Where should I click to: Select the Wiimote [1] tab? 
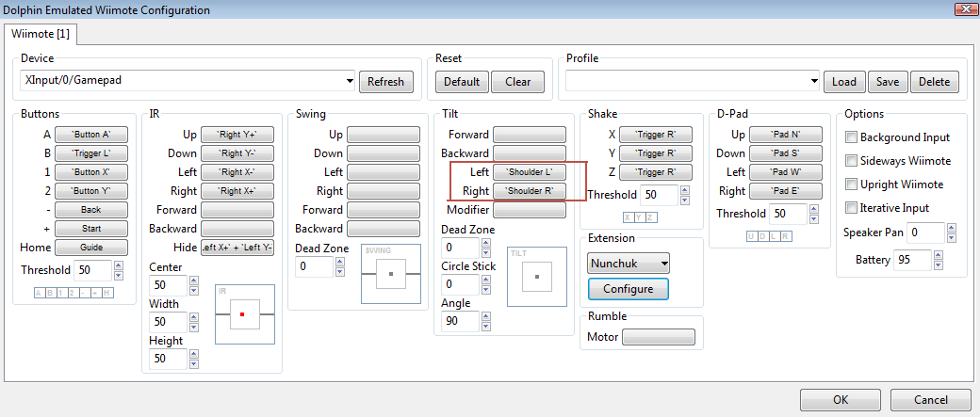pyautogui.click(x=41, y=34)
